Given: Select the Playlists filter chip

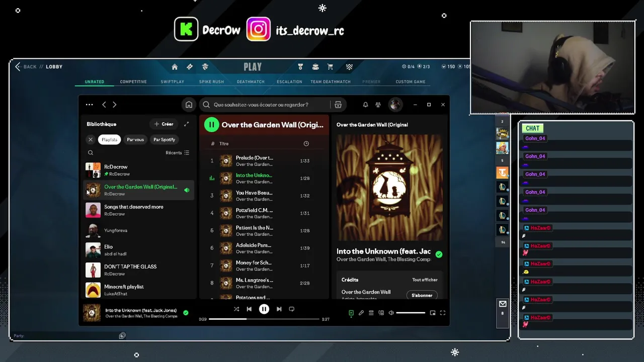Looking at the screenshot, I should tap(109, 140).
